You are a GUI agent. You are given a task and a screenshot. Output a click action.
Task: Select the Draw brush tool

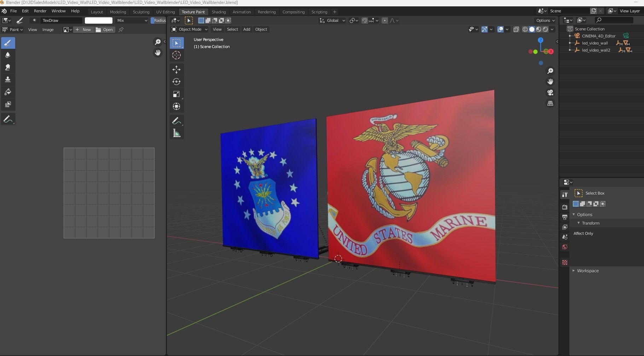coord(8,43)
